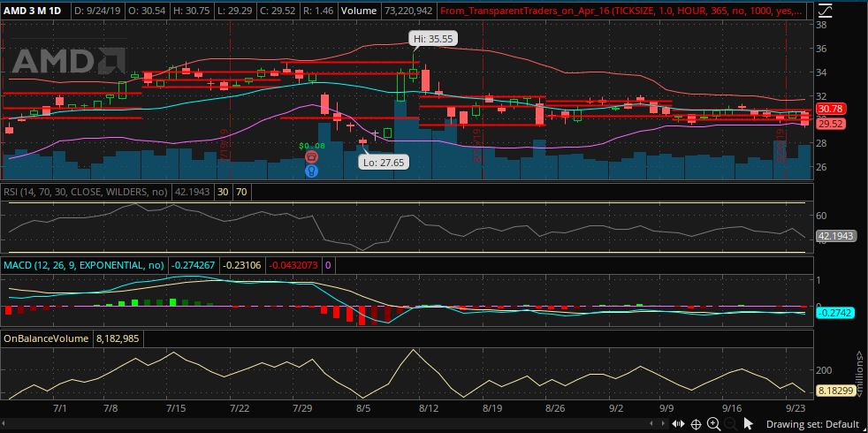Click the MACD histogram value -0.0432073
The image size is (868, 433).
pyautogui.click(x=293, y=265)
